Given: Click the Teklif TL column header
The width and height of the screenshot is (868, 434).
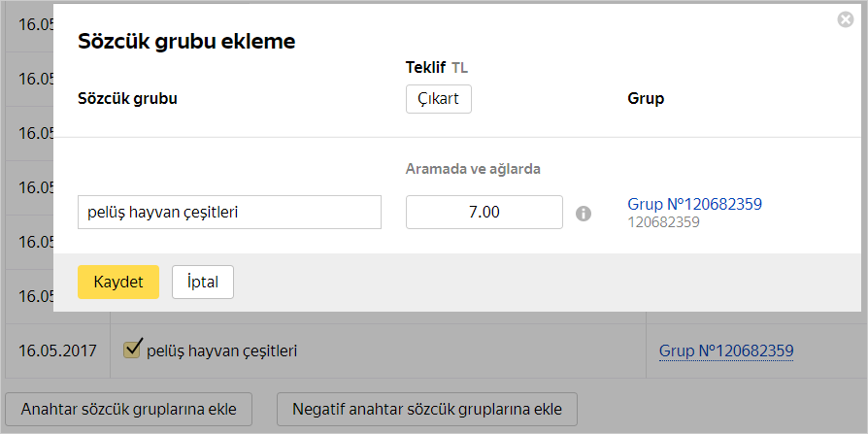Looking at the screenshot, I should [437, 68].
